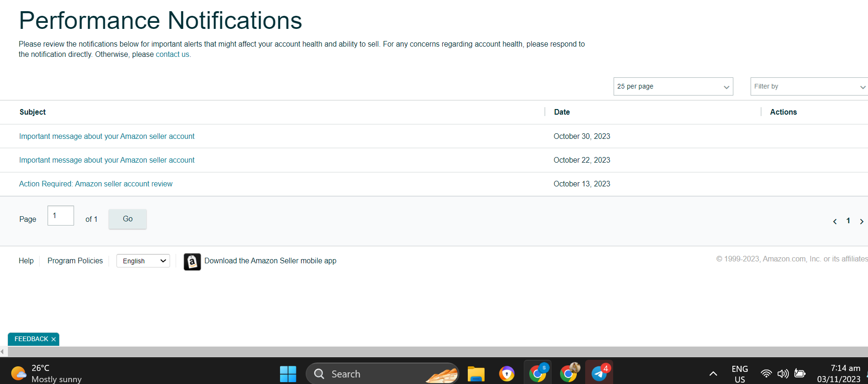This screenshot has width=868, height=384.
Task: Select current page number 1
Action: tap(848, 221)
